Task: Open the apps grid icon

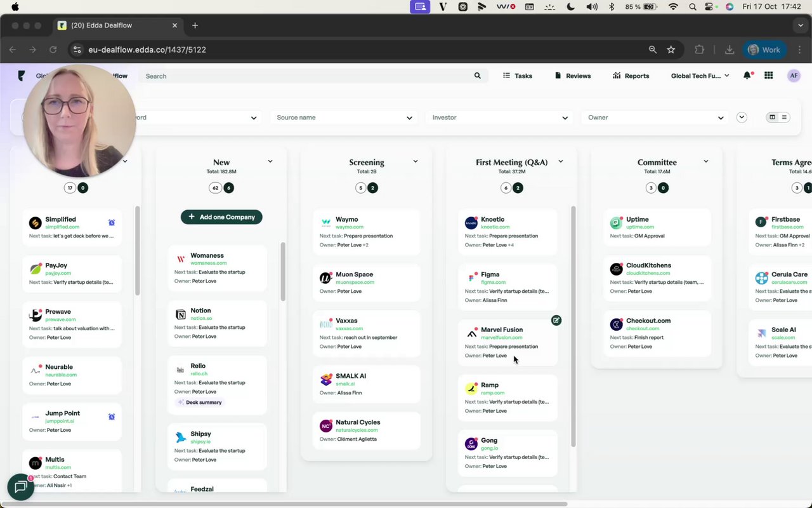Action: (x=769, y=76)
